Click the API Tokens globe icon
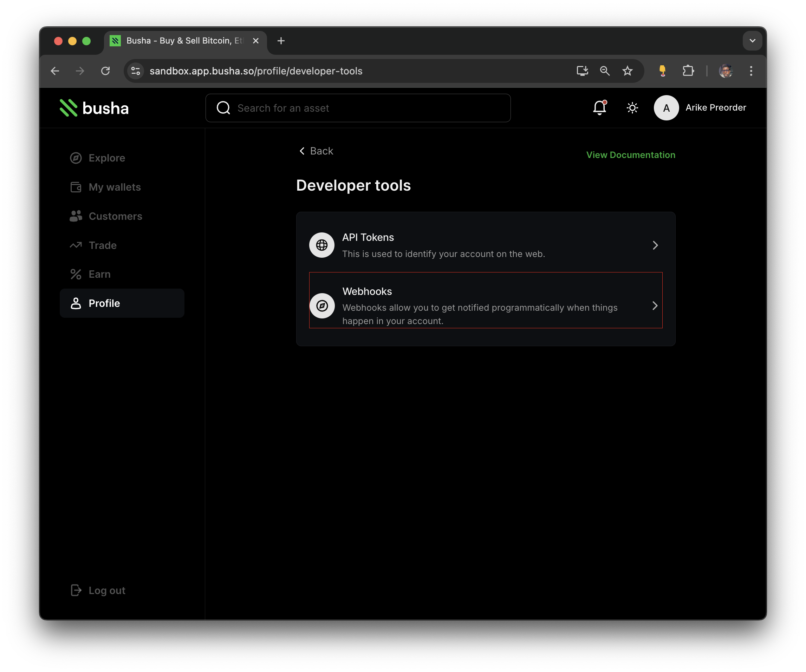Screen dimensions: 806x672 click(x=321, y=245)
